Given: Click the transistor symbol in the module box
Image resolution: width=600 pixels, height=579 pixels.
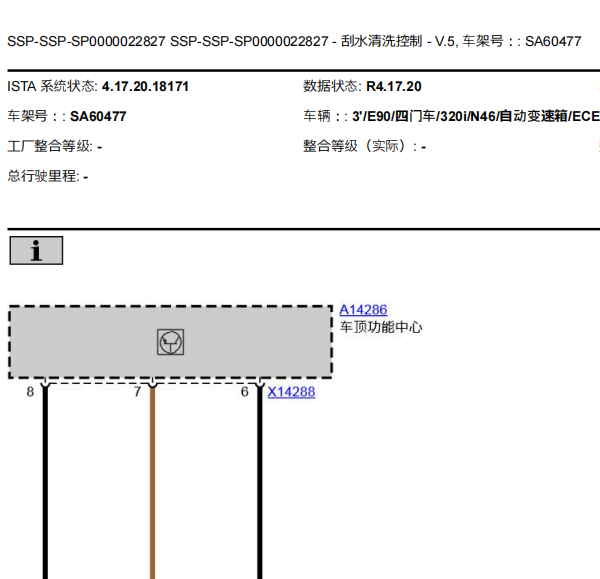Looking at the screenshot, I should click(171, 342).
